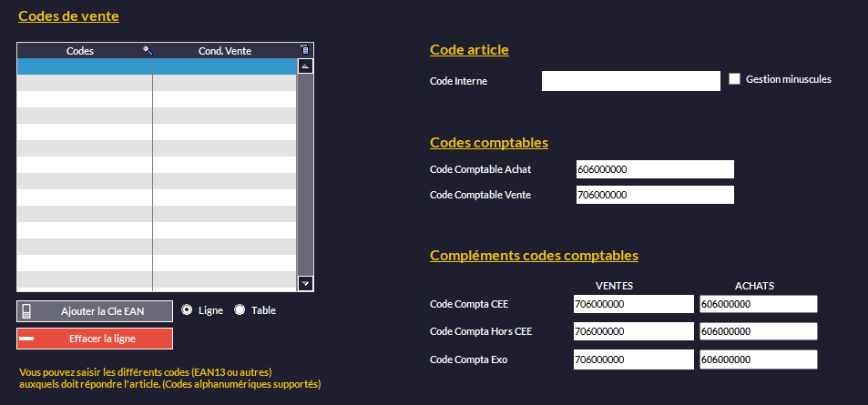Click the search magnifier icon in Codes header
The image size is (868, 405).
pos(148,51)
